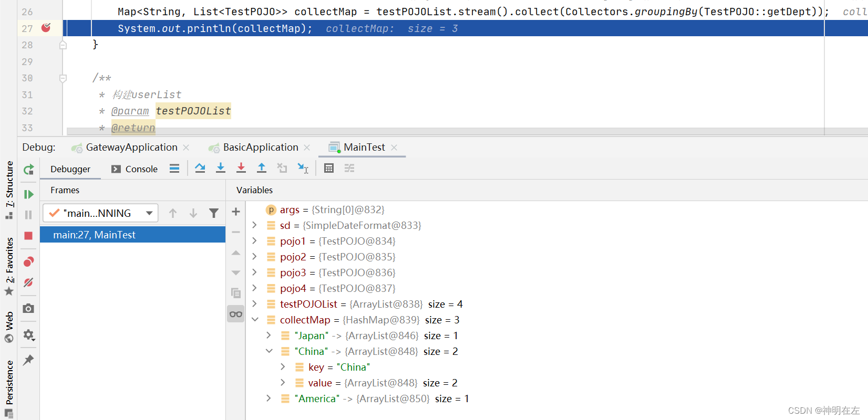Expand value ArrayList@848 node

[283, 383]
